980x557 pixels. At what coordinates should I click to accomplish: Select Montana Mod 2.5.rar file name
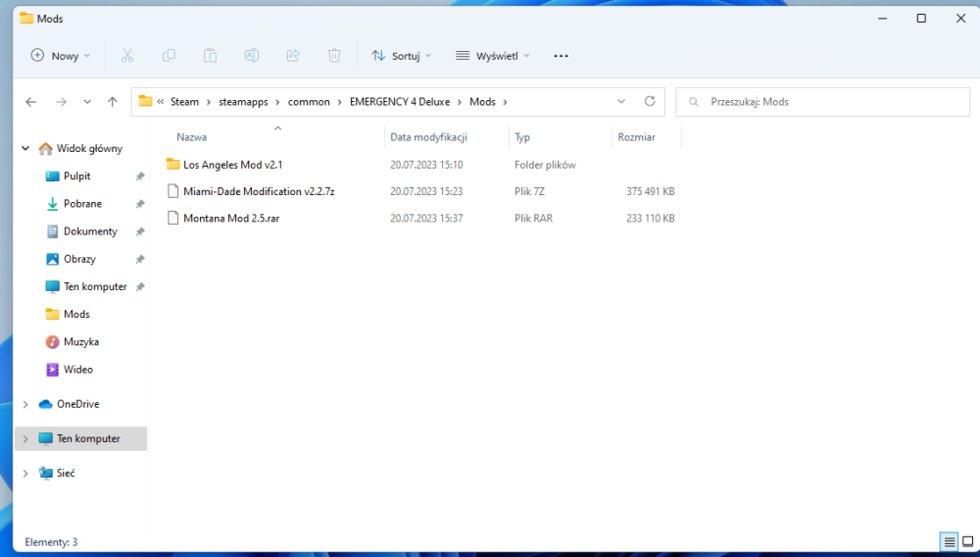231,219
